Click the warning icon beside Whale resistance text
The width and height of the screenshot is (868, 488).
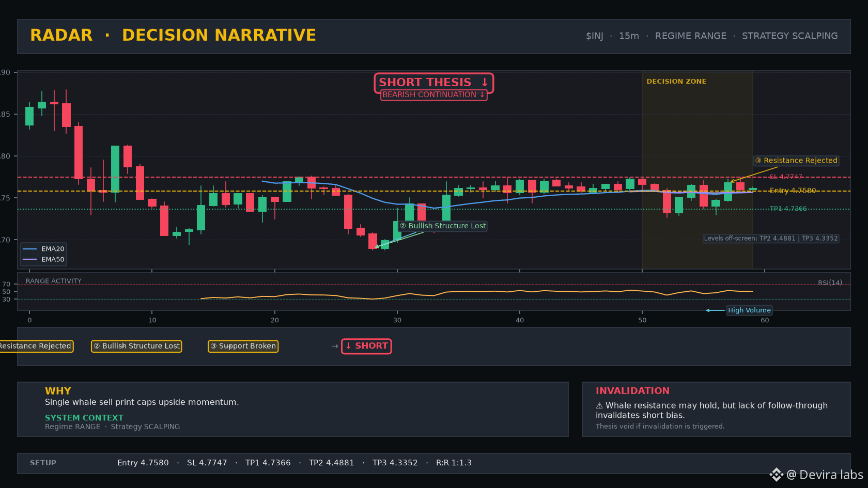tap(599, 406)
